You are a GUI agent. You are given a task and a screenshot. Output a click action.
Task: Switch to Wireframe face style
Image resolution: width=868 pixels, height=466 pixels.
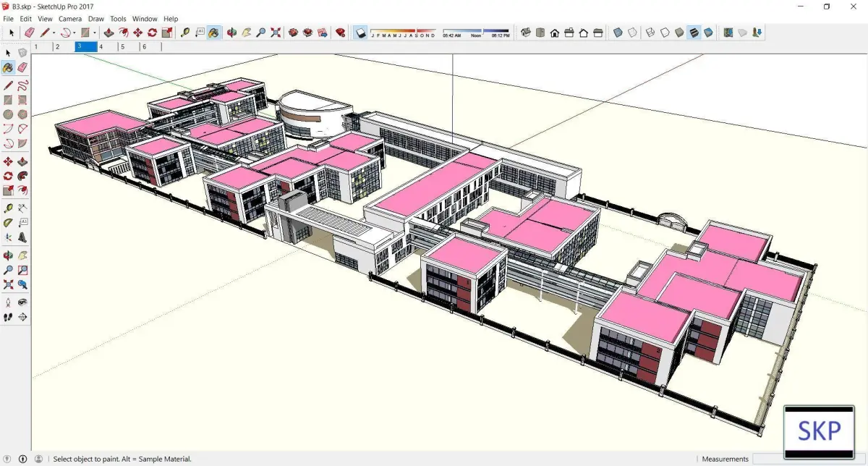tap(650, 33)
